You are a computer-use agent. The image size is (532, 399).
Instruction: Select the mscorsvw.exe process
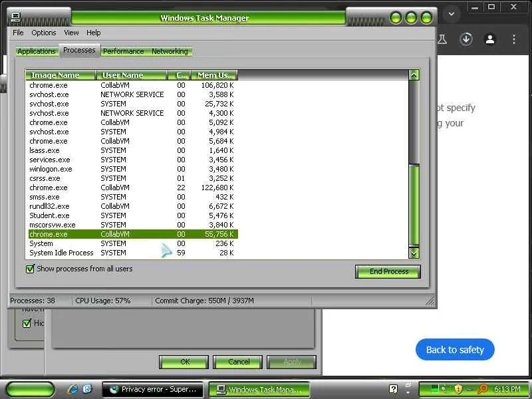click(x=133, y=225)
